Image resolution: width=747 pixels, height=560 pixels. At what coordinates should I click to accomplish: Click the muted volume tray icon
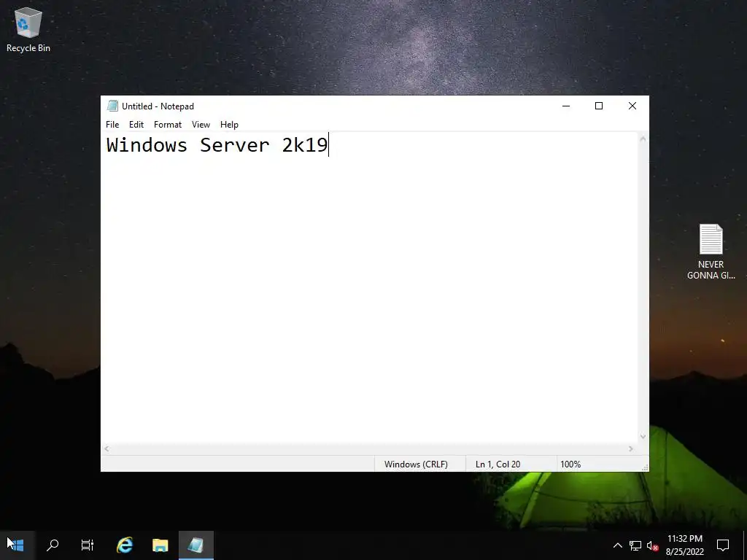coord(652,545)
